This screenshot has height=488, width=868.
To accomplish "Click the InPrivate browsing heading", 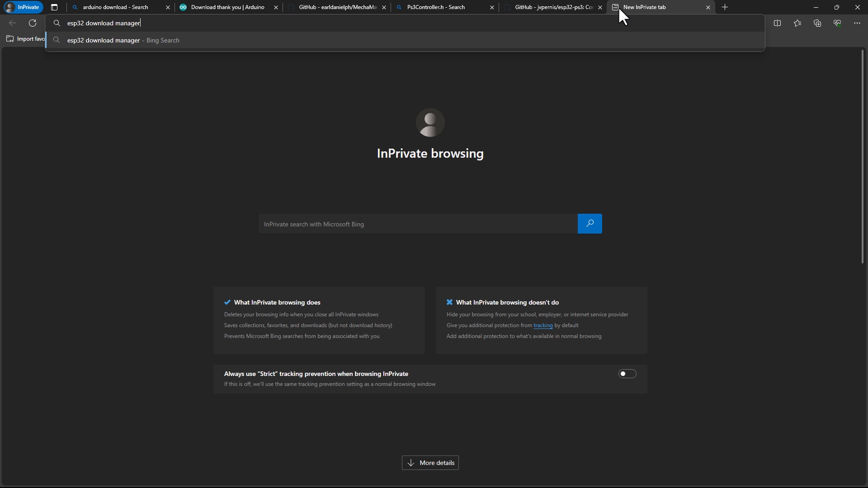I will [430, 153].
